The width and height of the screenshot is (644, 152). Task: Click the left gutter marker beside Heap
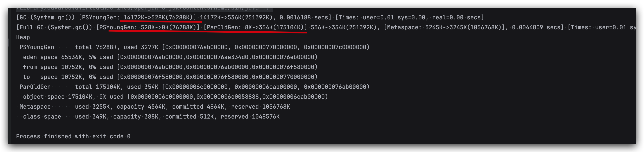pos(9,42)
